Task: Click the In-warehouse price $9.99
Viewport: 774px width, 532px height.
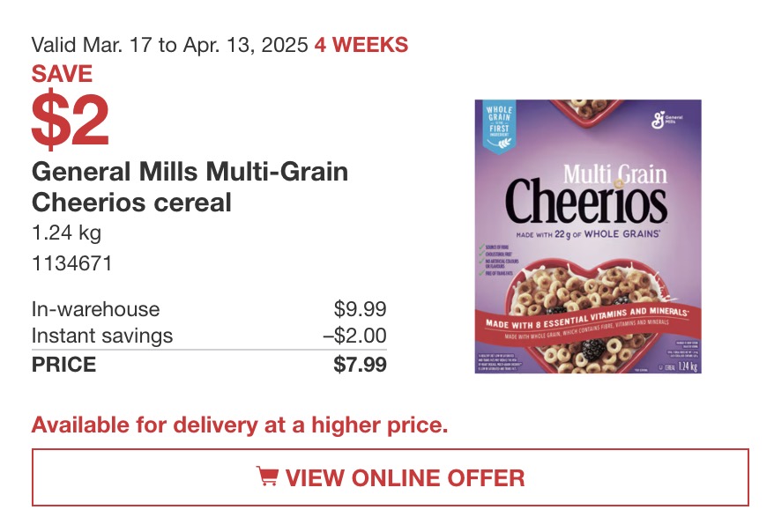Action: click(x=360, y=309)
